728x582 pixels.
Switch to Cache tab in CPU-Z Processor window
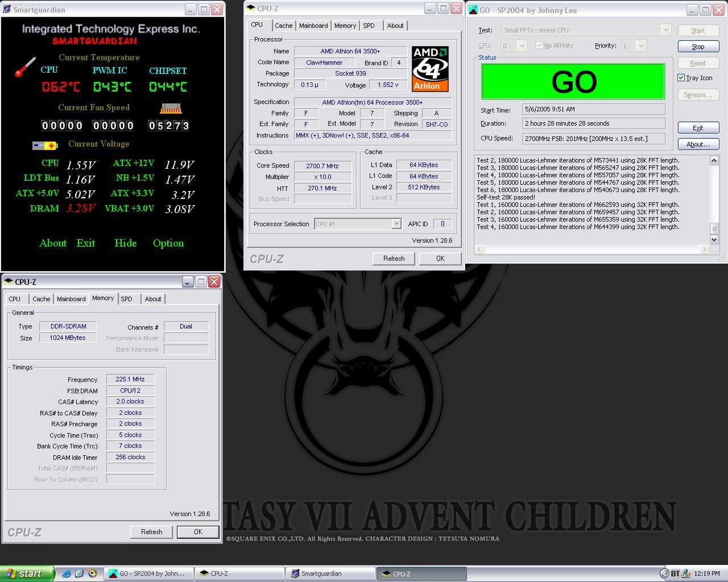(284, 26)
